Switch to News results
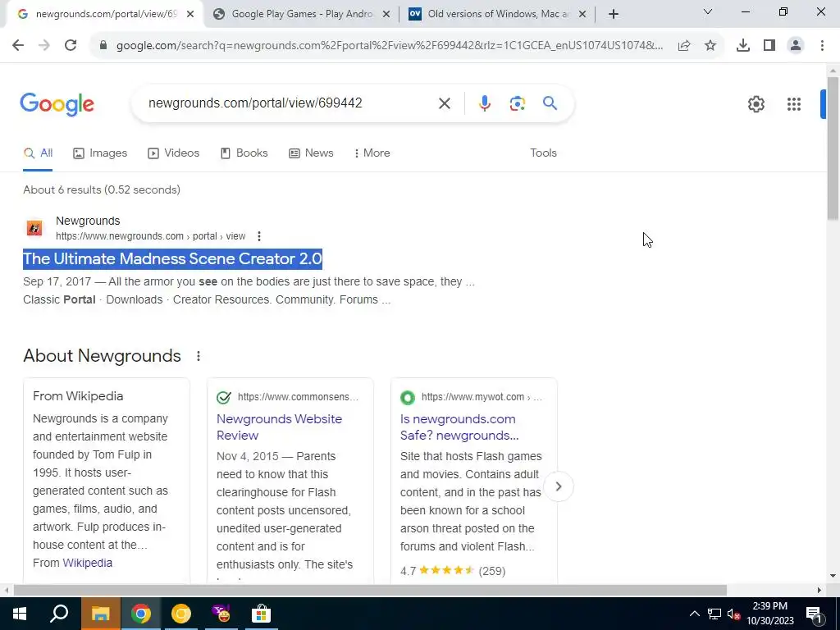 tap(311, 153)
